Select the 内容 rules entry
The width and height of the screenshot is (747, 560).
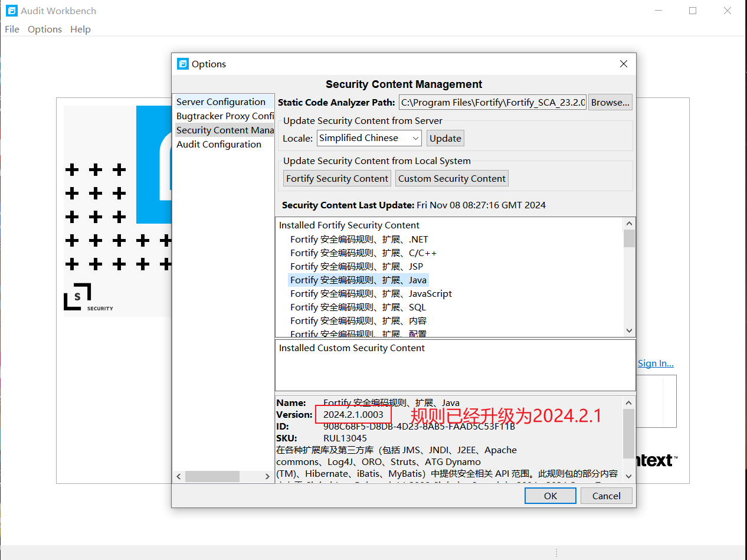pyautogui.click(x=358, y=320)
